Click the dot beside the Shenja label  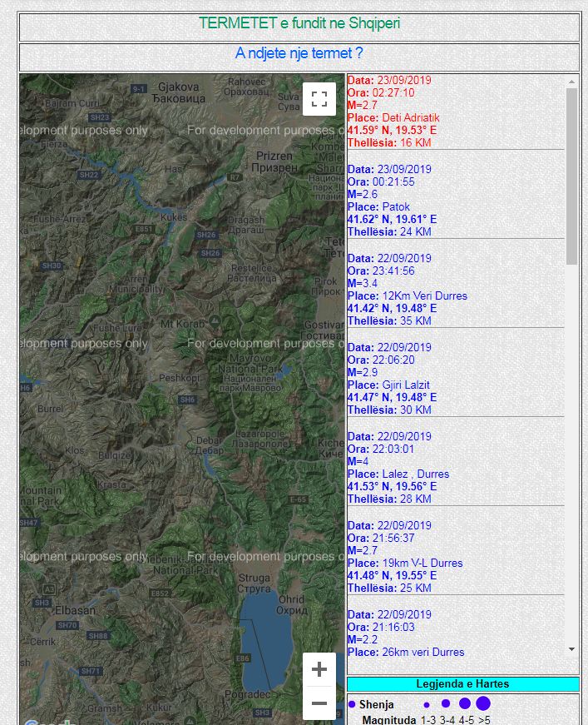(x=352, y=704)
